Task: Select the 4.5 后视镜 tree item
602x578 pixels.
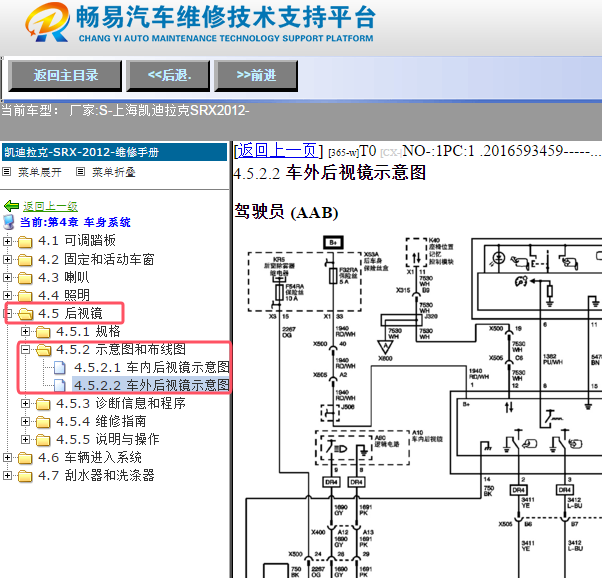Action: (70, 313)
